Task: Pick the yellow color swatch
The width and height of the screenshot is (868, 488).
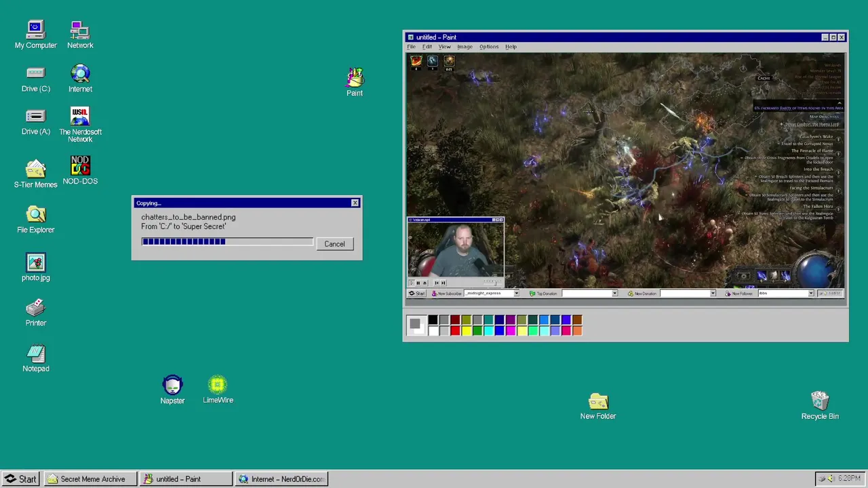Action: 467,331
